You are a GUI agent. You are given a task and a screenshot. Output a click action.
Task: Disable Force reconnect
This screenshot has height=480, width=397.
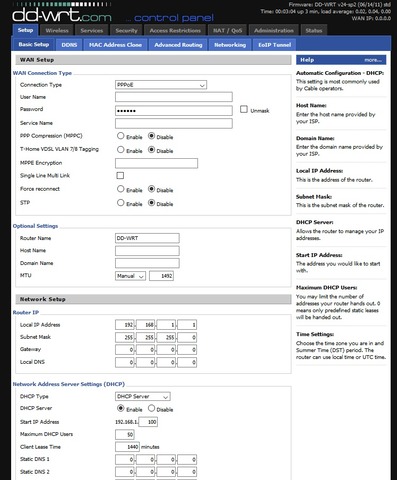click(x=151, y=189)
